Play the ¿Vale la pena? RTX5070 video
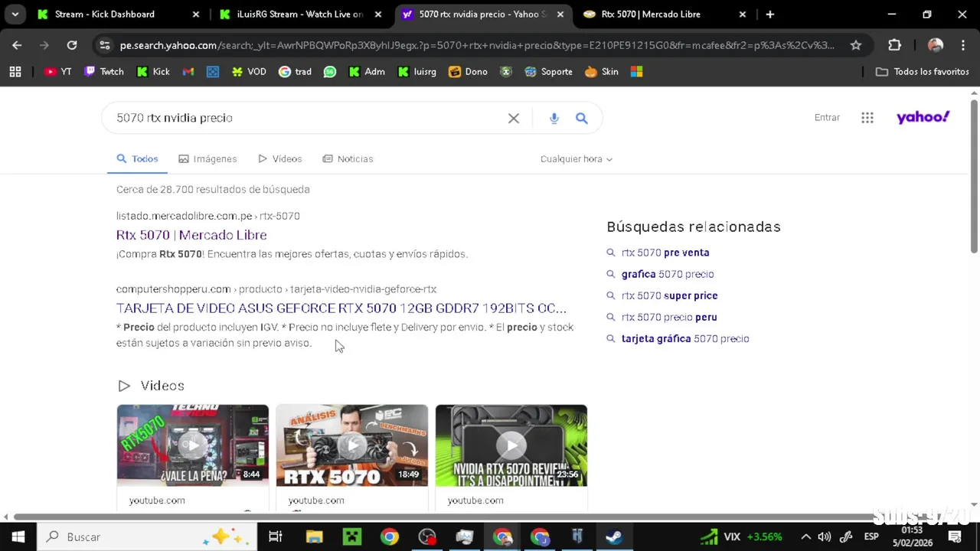The height and width of the screenshot is (551, 980). click(x=193, y=445)
